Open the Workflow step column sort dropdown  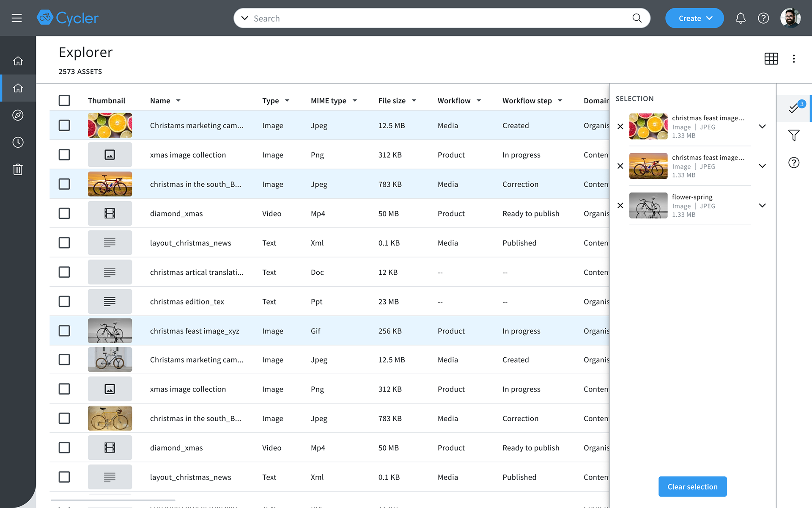(x=560, y=101)
